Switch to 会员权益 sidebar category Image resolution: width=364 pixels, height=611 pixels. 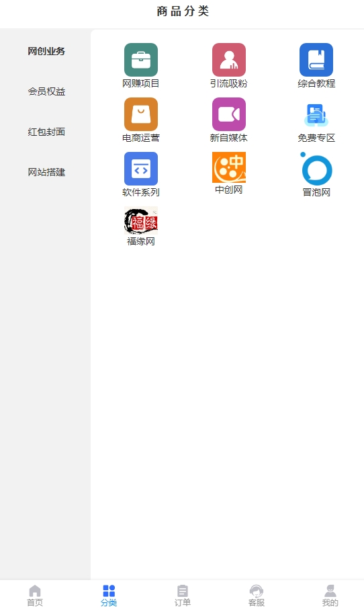coord(46,91)
